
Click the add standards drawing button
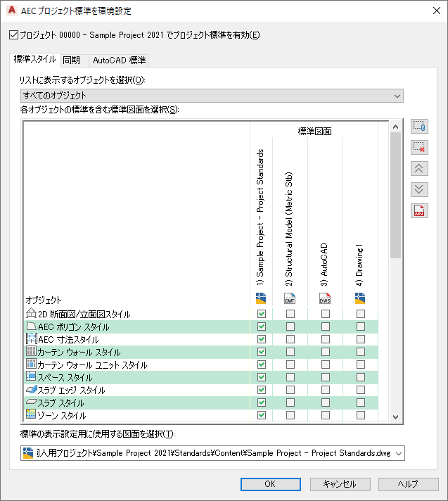pos(420,127)
